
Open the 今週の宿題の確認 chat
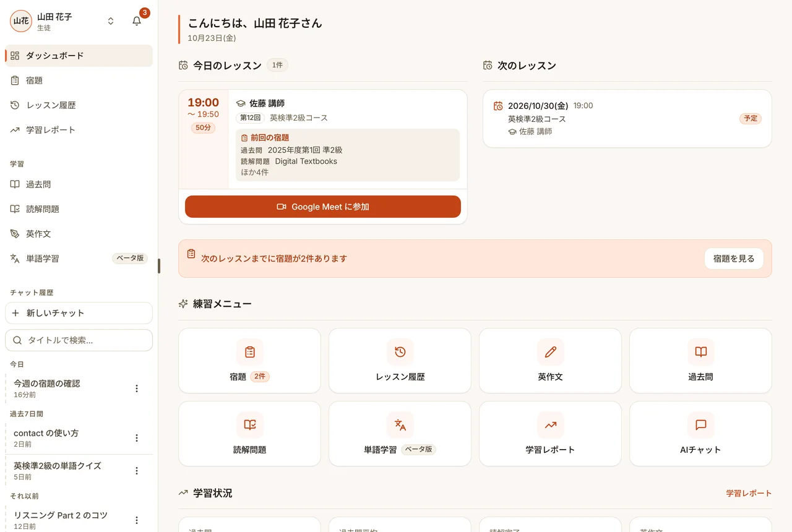click(68, 388)
